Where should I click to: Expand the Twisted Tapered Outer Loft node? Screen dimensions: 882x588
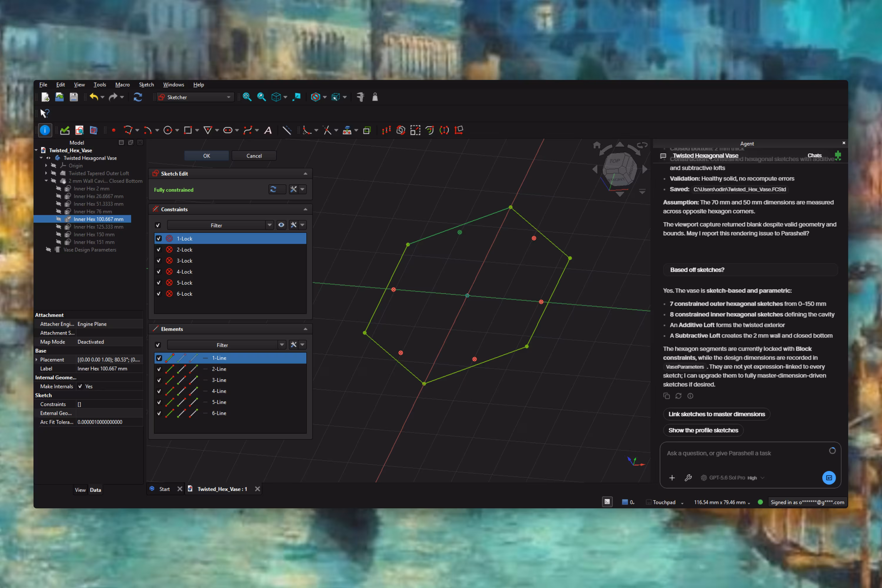coord(46,173)
